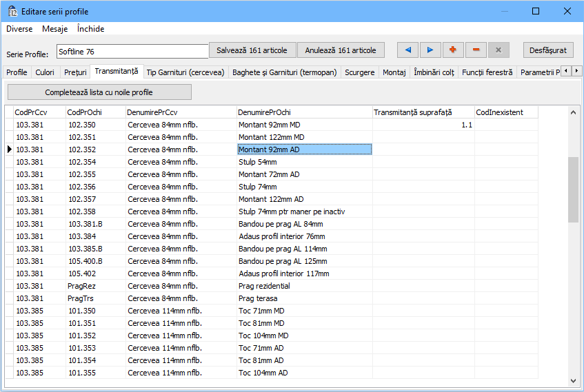Image resolution: width=584 pixels, height=392 pixels.
Task: Click the Serie Profile text field
Action: click(132, 52)
